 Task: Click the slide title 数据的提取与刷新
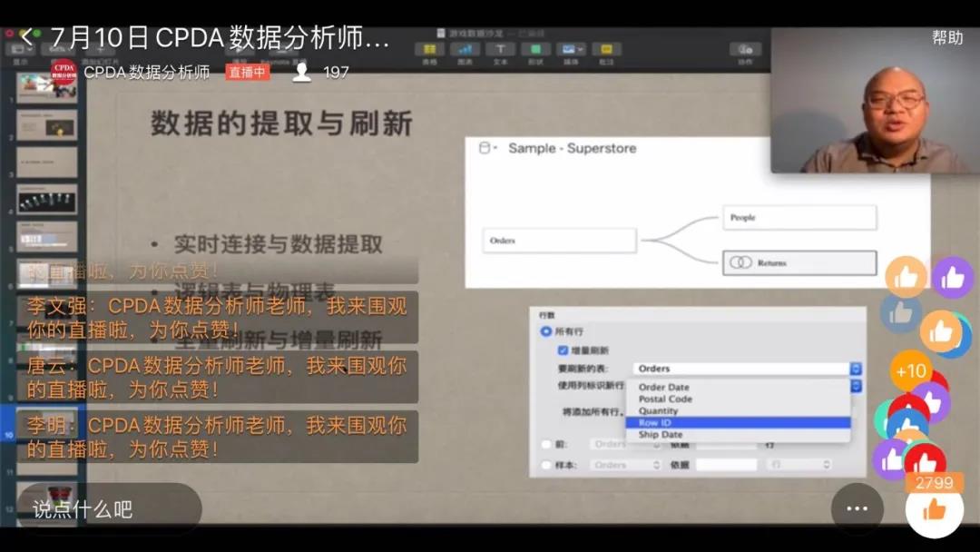point(282,123)
